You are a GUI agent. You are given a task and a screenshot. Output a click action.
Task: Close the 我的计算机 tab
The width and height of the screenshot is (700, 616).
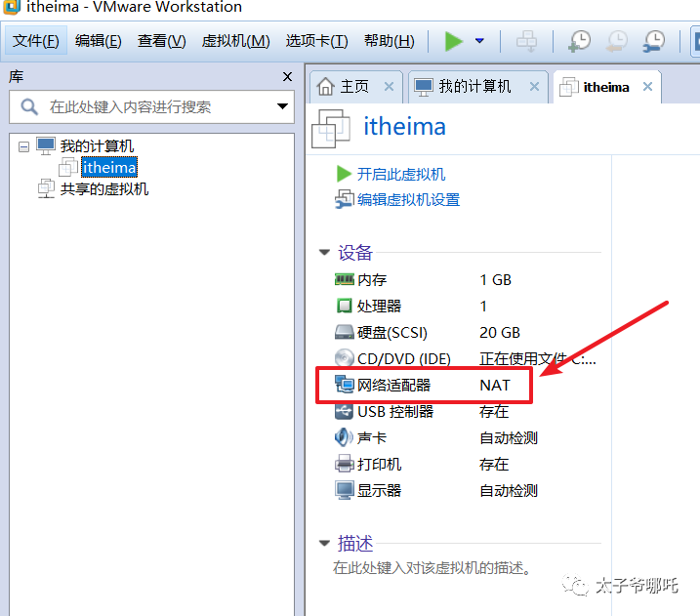(x=534, y=87)
